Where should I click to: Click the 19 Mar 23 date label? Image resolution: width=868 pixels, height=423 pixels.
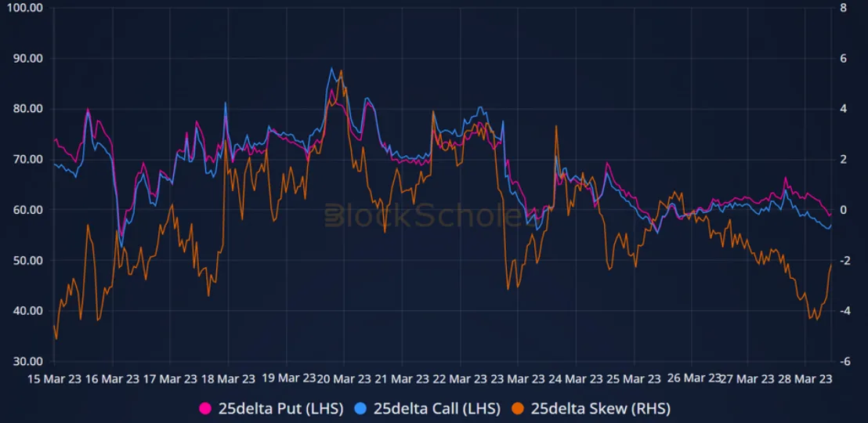288,378
